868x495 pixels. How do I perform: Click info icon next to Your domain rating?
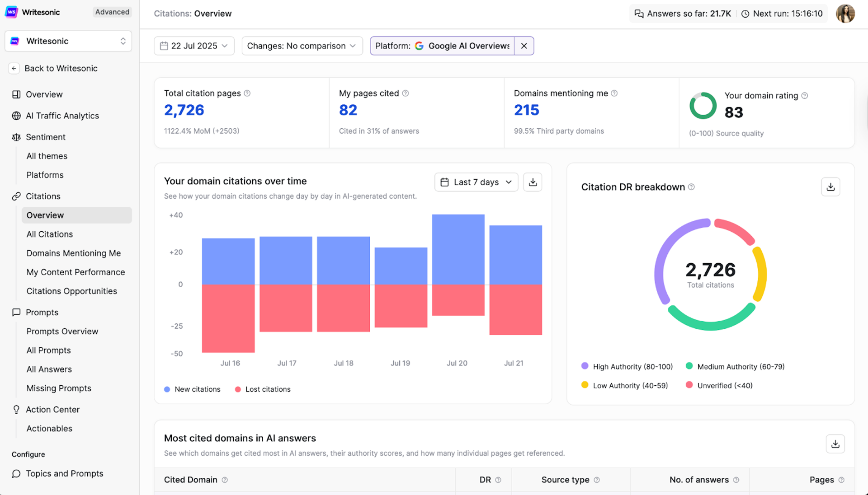[805, 96]
